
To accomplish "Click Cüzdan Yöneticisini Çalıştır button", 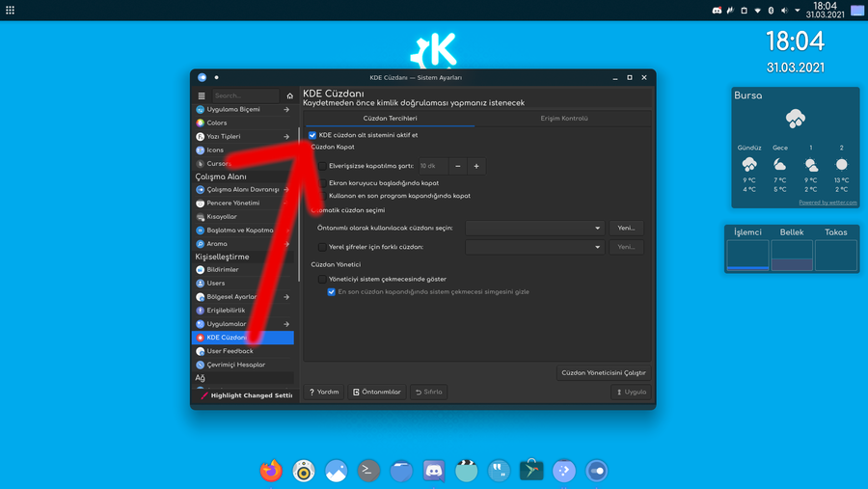I will (604, 372).
